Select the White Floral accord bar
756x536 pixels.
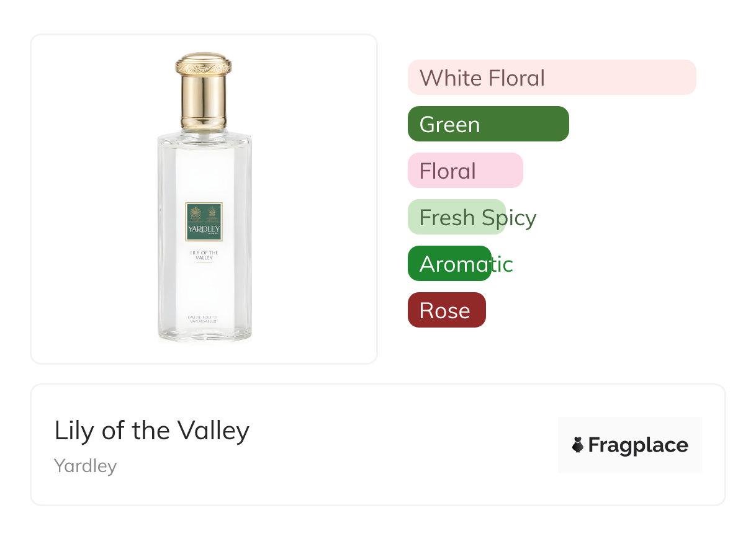coord(551,78)
